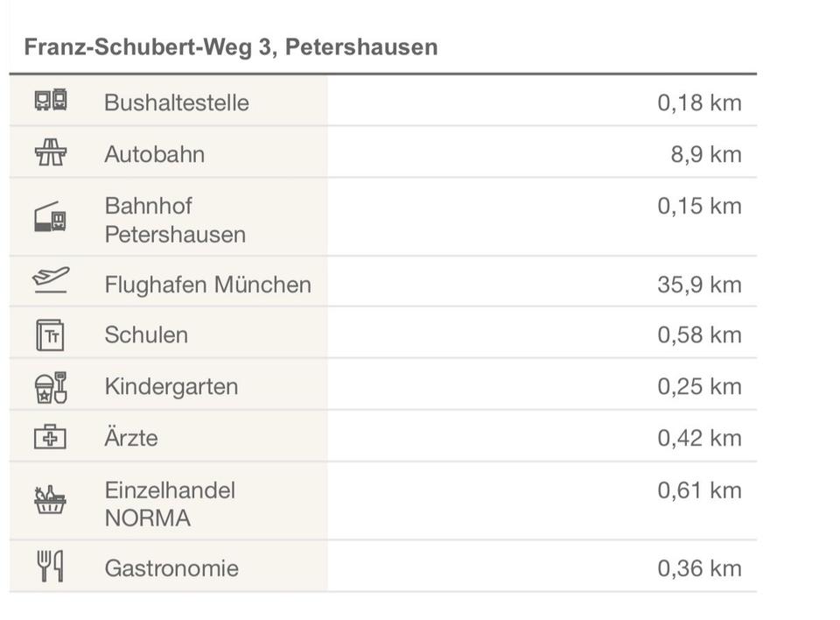Click the 0,18 km bus stop distance
This screenshot has width=840, height=620.
(x=699, y=102)
